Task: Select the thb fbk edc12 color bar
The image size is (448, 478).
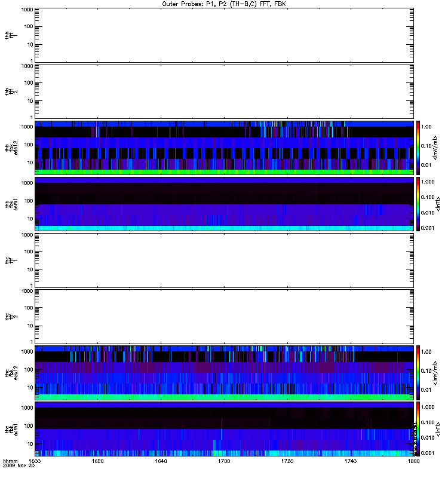Action: 418,148
